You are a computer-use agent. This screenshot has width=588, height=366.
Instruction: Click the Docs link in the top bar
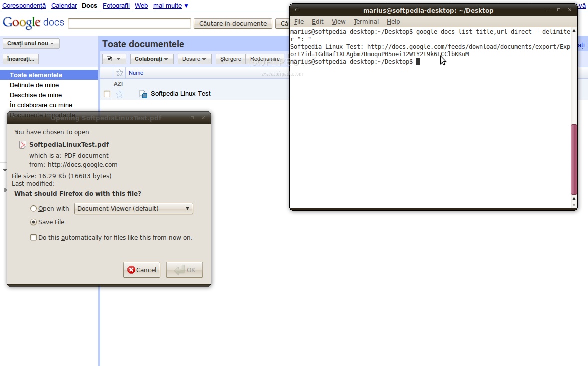click(x=89, y=6)
